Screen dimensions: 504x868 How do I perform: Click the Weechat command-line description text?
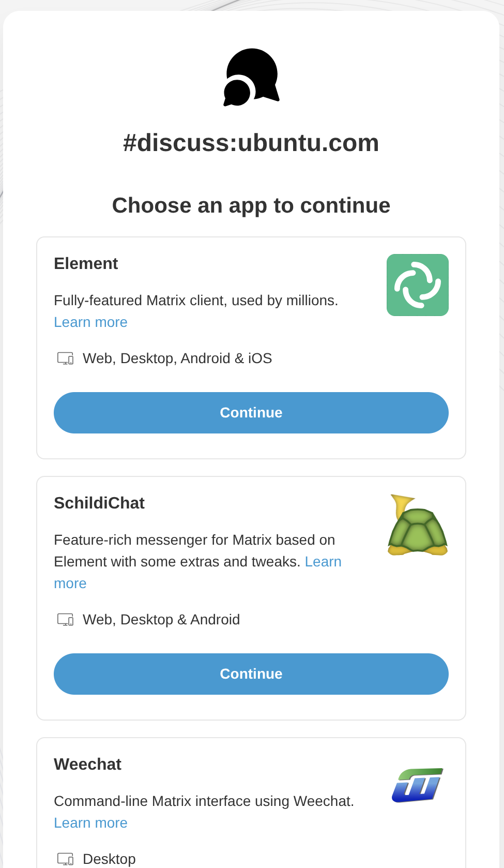click(x=204, y=801)
